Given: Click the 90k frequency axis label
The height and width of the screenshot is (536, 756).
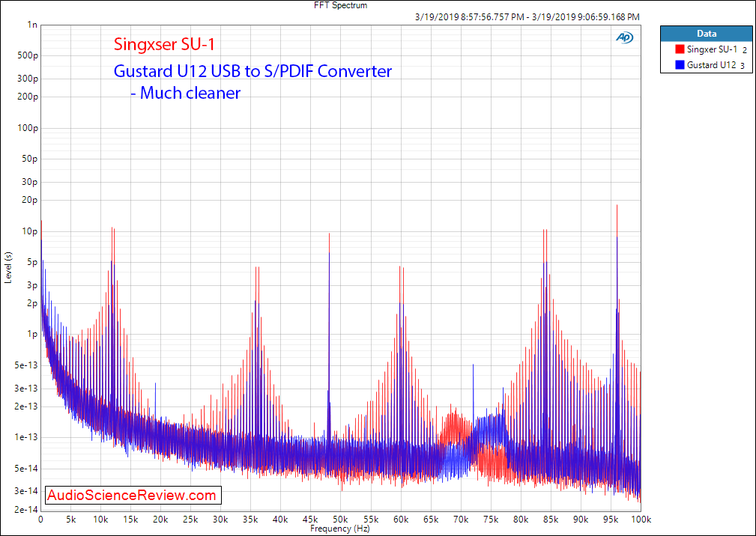Looking at the screenshot, I should click(581, 520).
